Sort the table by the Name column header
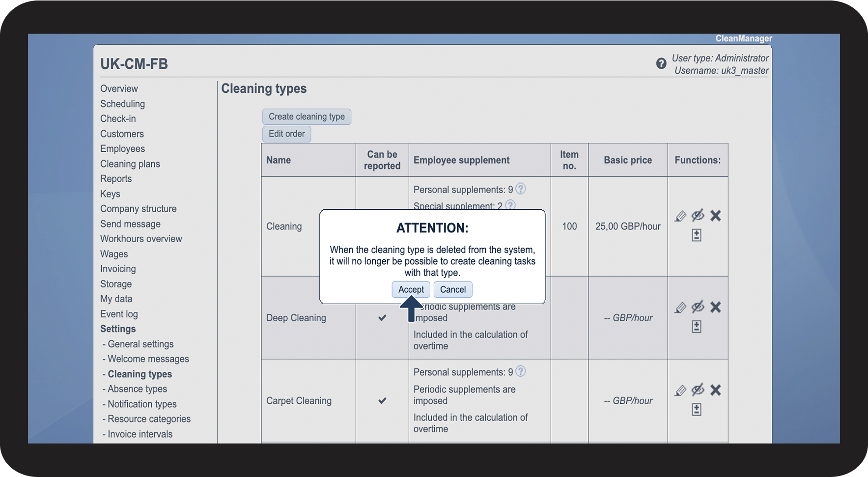 coord(279,160)
